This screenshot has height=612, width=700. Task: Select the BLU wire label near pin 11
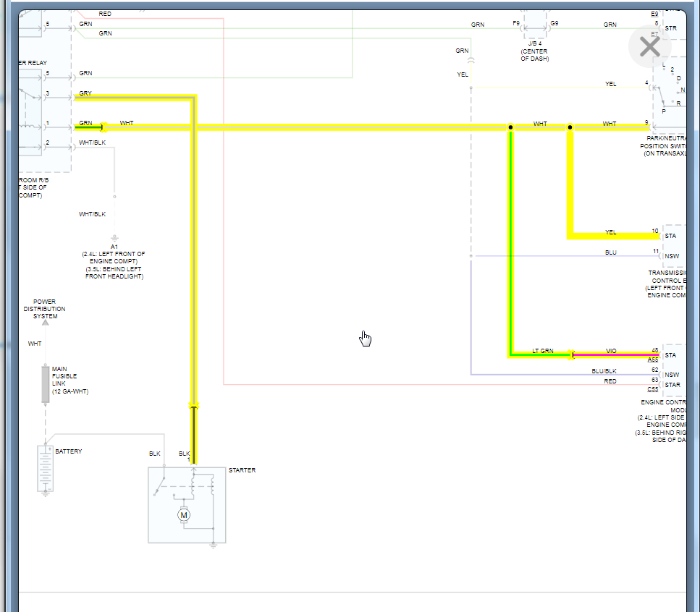tap(611, 252)
